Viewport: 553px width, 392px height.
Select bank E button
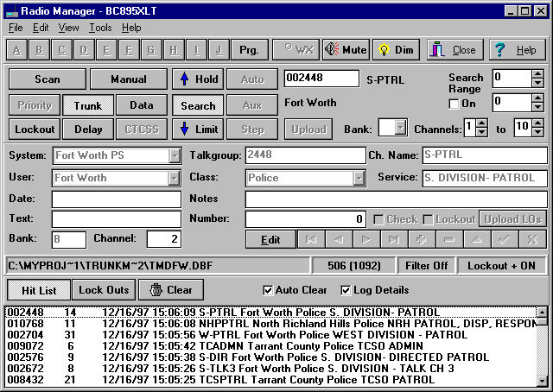pyautogui.click(x=106, y=50)
